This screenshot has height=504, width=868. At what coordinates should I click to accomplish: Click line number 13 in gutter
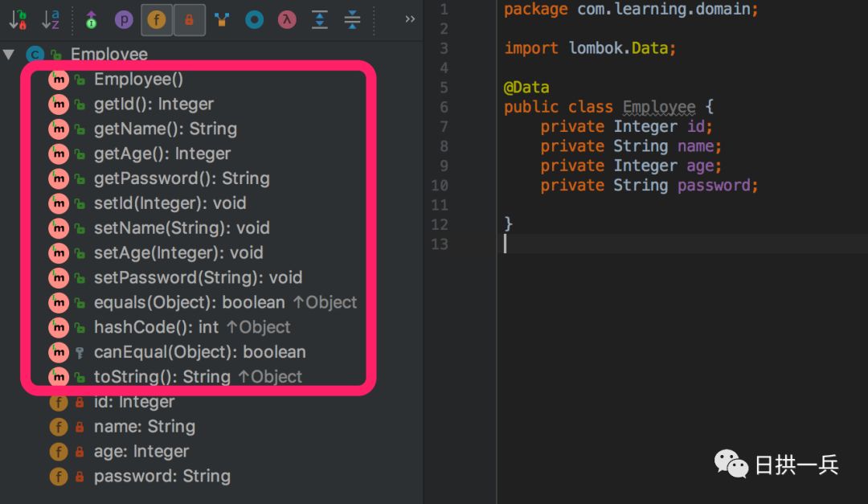click(x=440, y=244)
